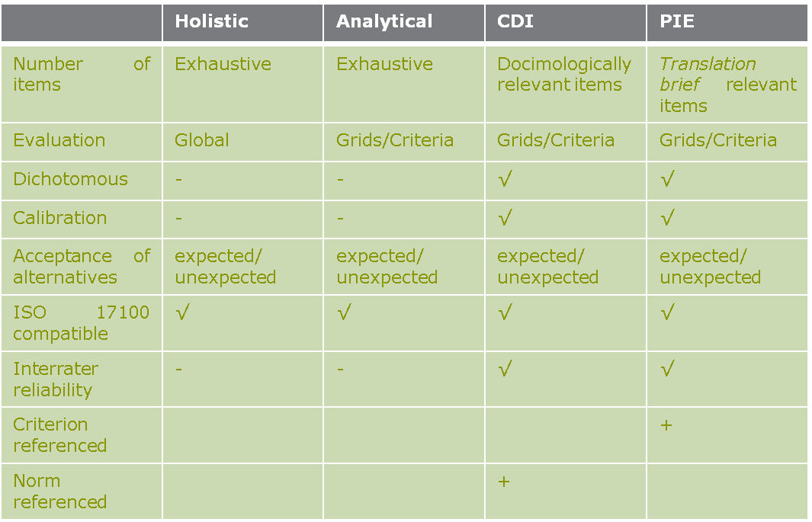The image size is (812, 522).
Task: Click the CDI checkmark in Dichotomous row
Action: [x=505, y=179]
